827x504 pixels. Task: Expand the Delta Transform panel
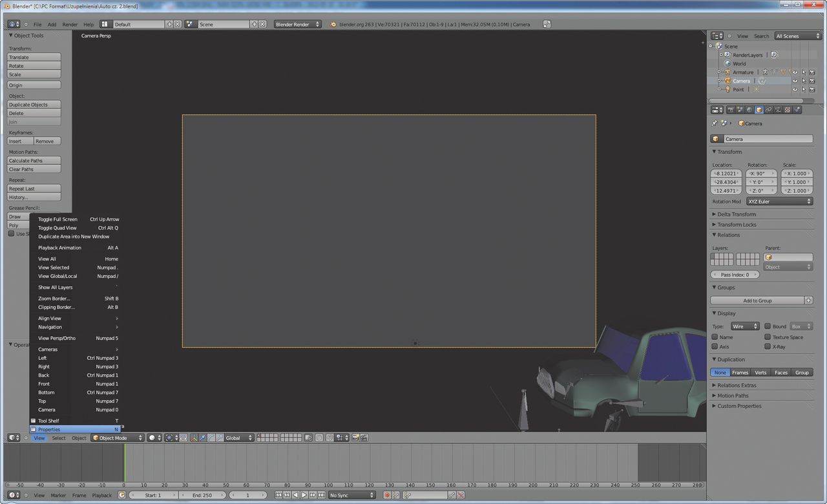[x=737, y=214]
